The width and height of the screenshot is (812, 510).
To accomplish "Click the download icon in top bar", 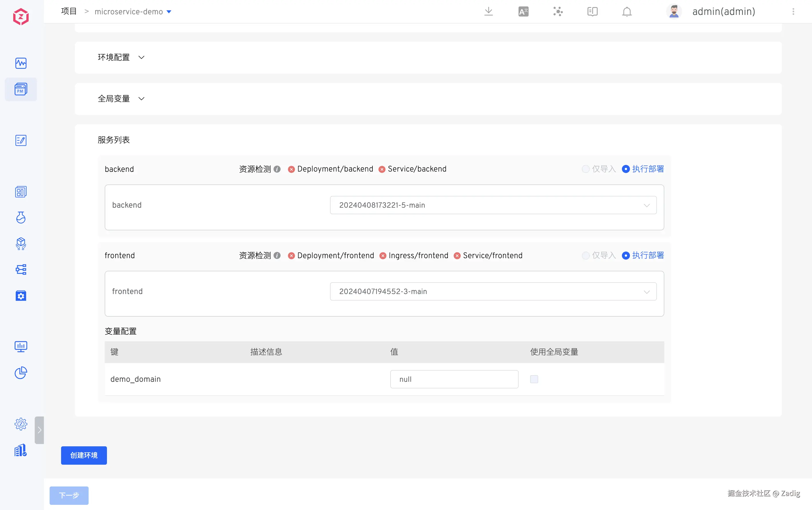I will [488, 12].
